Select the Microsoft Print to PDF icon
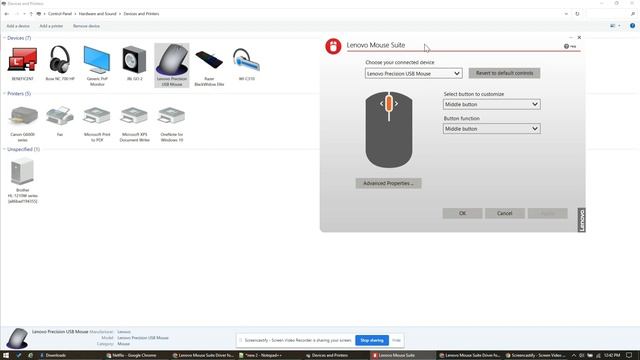The height and width of the screenshot is (360, 640). pyautogui.click(x=97, y=116)
